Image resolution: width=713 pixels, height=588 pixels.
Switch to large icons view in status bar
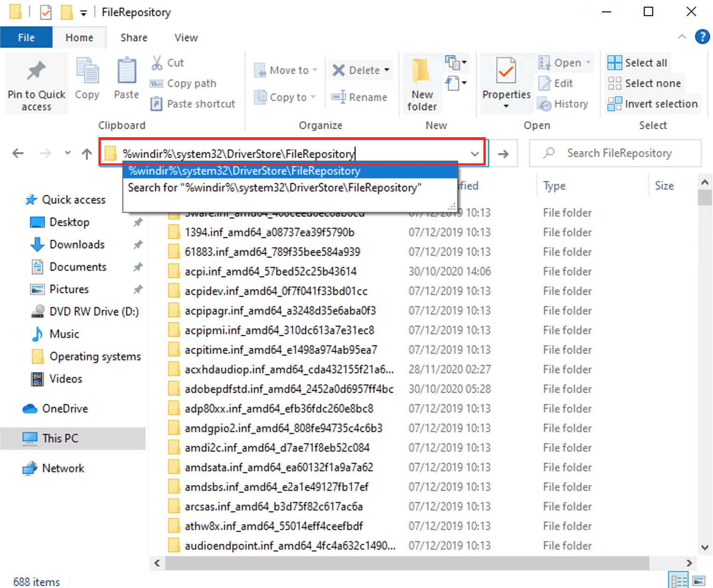pyautogui.click(x=698, y=580)
